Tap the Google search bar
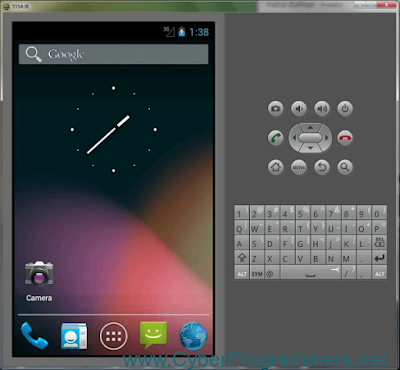Image resolution: width=400 pixels, height=370 pixels. (x=113, y=54)
